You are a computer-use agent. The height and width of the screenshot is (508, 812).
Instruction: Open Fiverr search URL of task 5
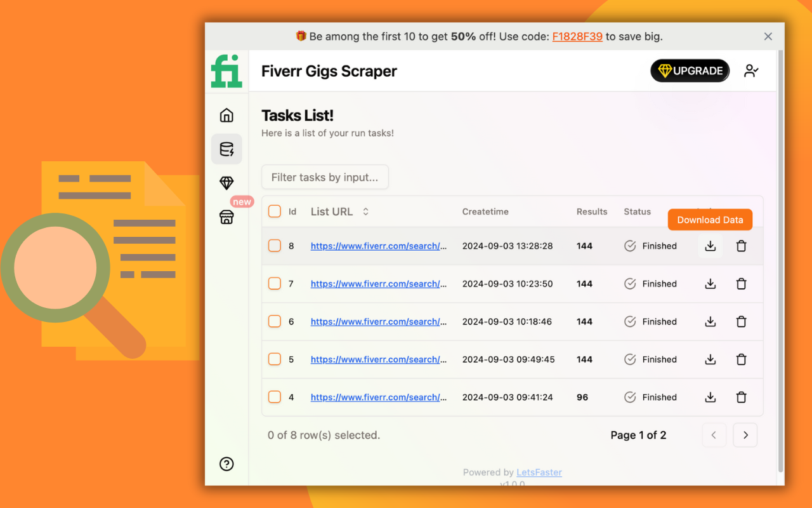click(379, 359)
